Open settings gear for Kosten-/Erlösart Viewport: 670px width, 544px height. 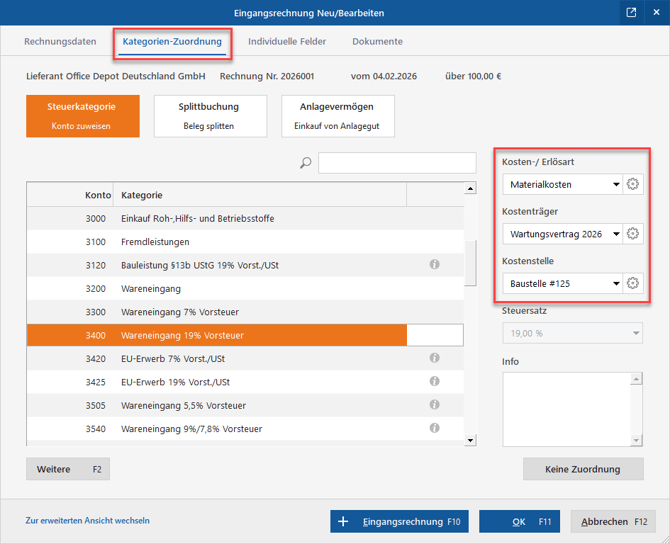pyautogui.click(x=633, y=185)
